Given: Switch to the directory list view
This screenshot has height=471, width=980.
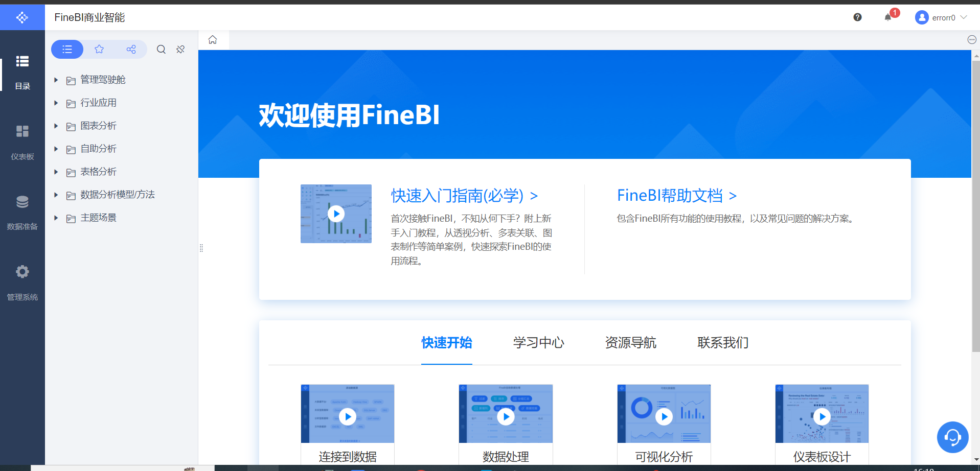Looking at the screenshot, I should 67,49.
